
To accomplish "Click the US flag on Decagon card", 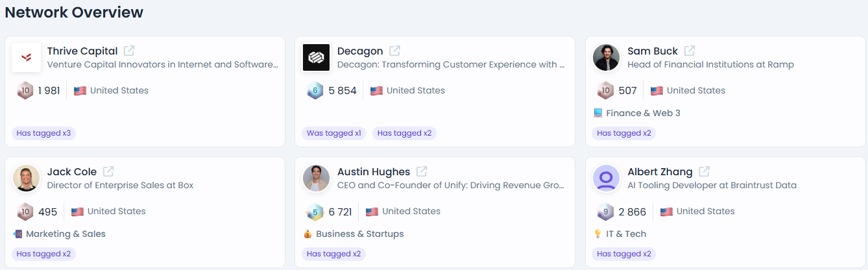I will 376,91.
